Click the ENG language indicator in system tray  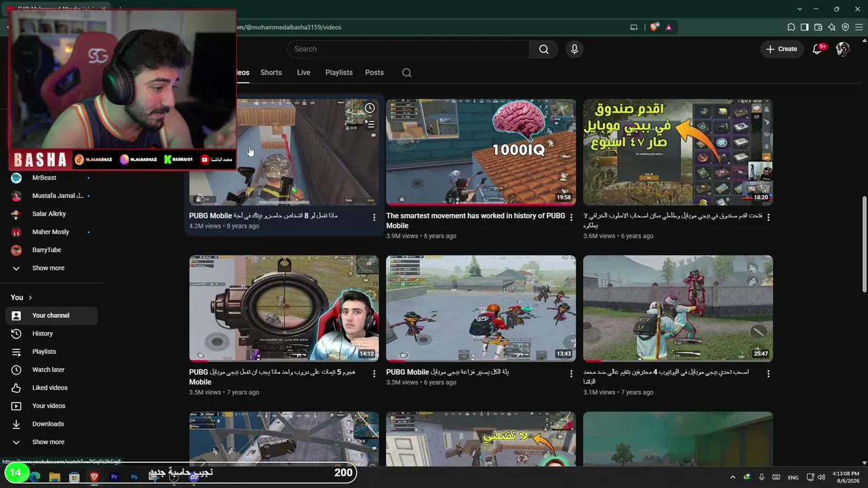[x=793, y=477]
